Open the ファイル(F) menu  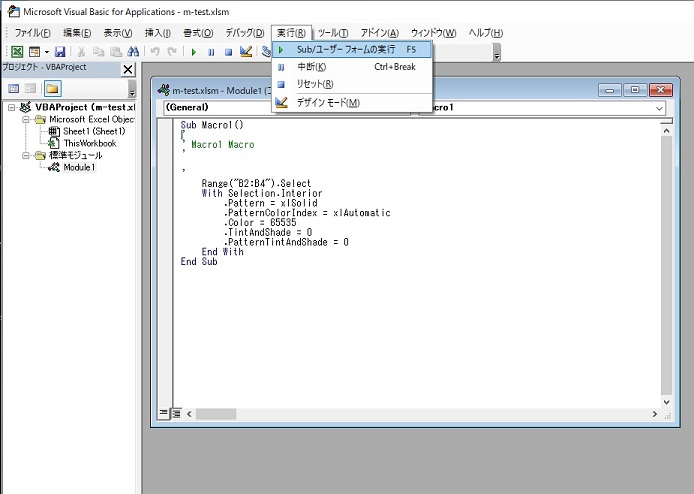click(32, 33)
